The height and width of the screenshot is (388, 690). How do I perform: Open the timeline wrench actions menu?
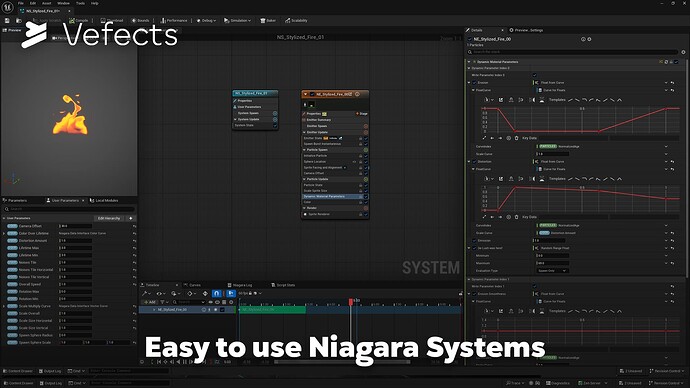click(x=146, y=293)
